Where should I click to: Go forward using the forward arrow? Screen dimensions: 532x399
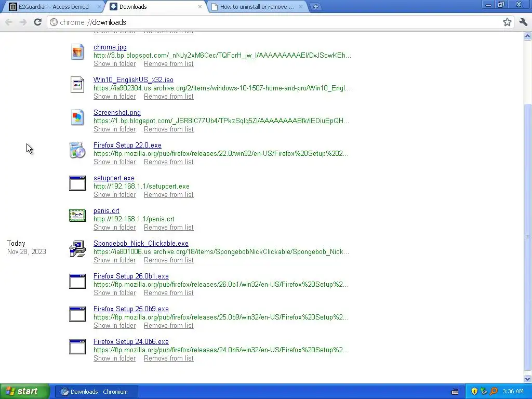point(23,22)
